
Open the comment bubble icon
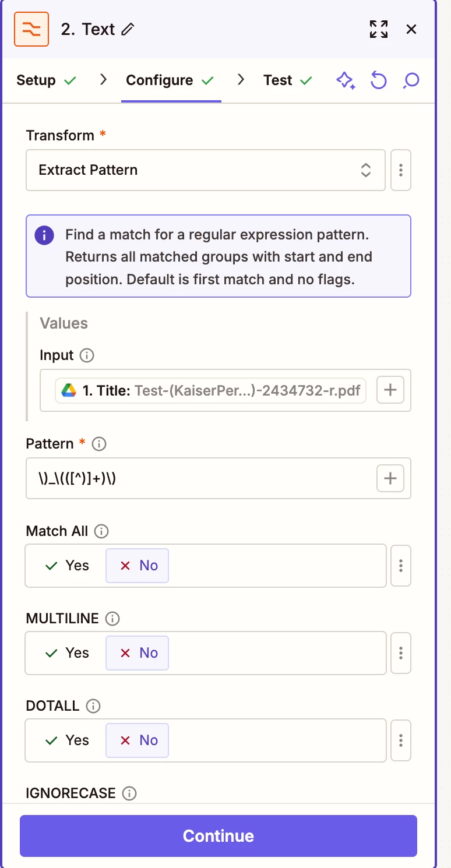411,80
